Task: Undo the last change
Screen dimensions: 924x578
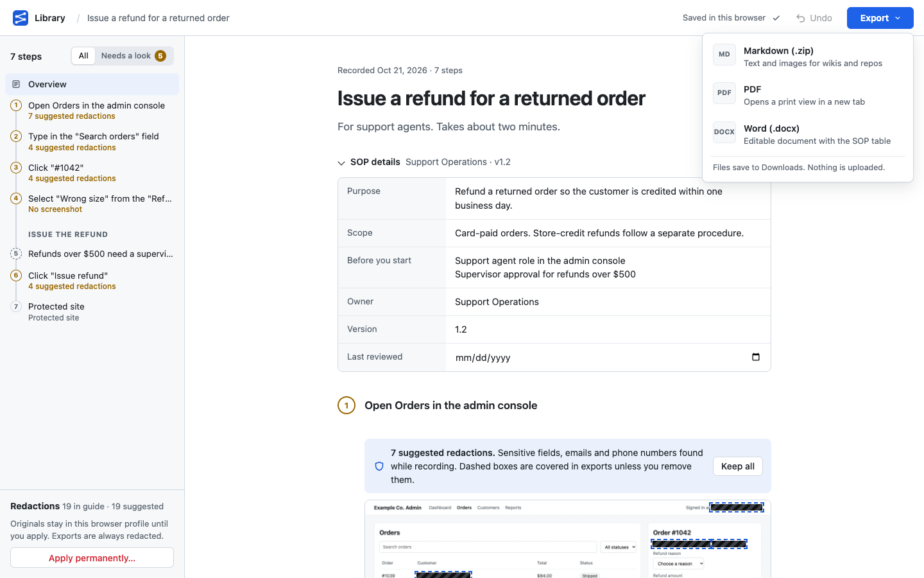Action: point(814,18)
